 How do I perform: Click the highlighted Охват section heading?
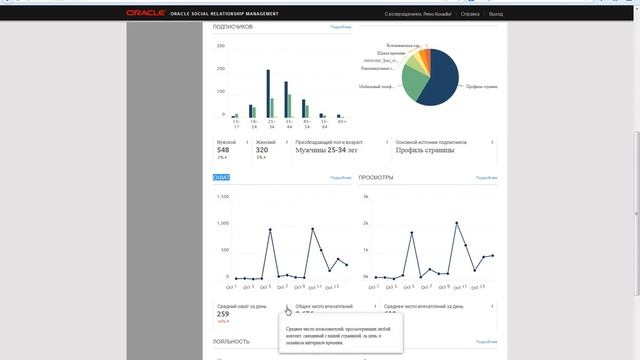(221, 178)
